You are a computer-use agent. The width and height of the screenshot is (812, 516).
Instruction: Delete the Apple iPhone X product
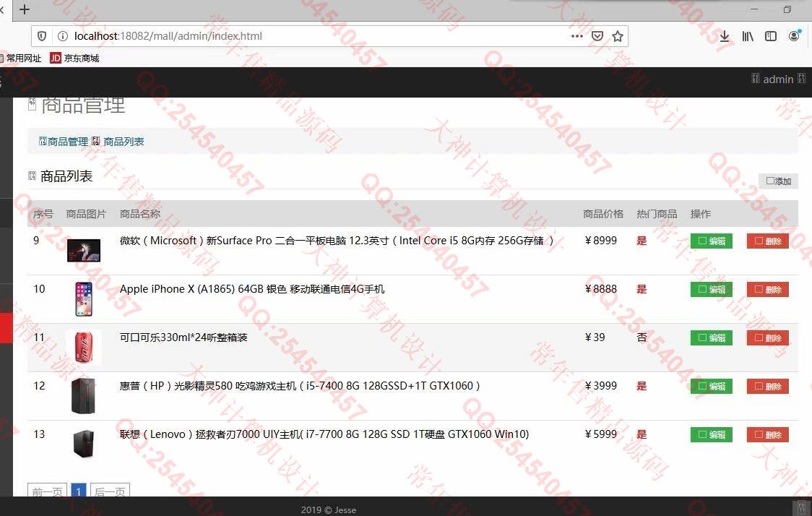click(x=767, y=289)
